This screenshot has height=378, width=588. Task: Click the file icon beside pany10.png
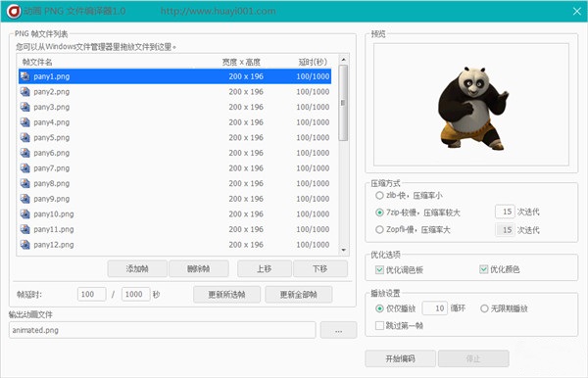[x=25, y=213]
